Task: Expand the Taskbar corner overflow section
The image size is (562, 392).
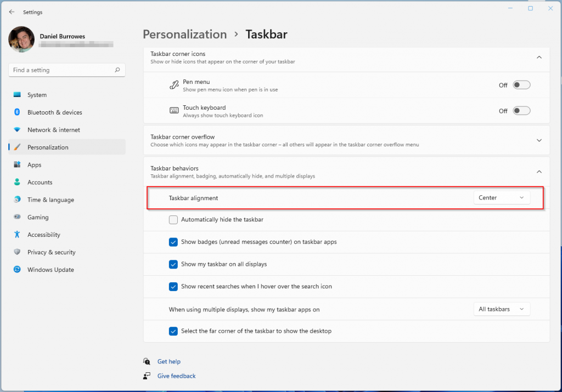Action: 539,140
